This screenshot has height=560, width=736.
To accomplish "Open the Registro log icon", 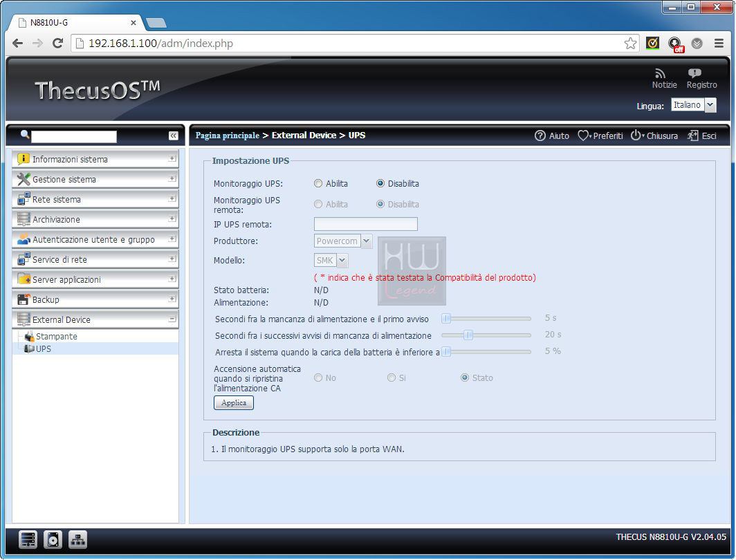I will (x=694, y=73).
